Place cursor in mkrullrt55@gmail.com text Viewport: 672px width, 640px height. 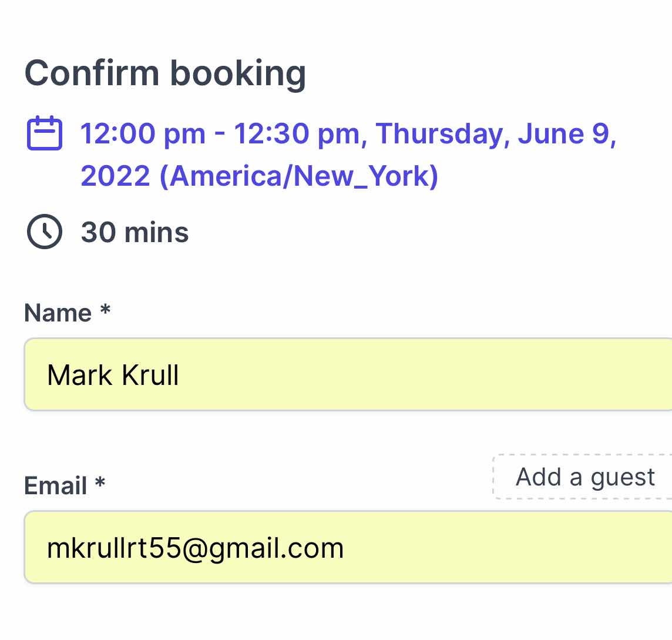[196, 548]
